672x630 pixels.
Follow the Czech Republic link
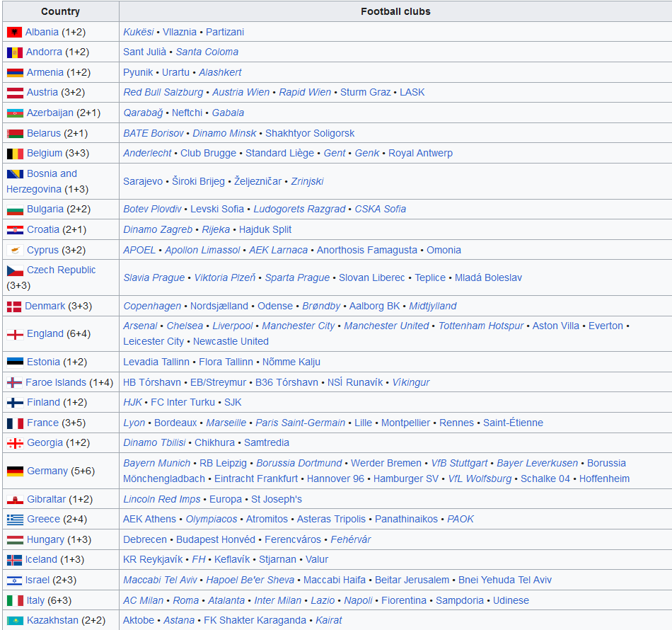pos(62,270)
